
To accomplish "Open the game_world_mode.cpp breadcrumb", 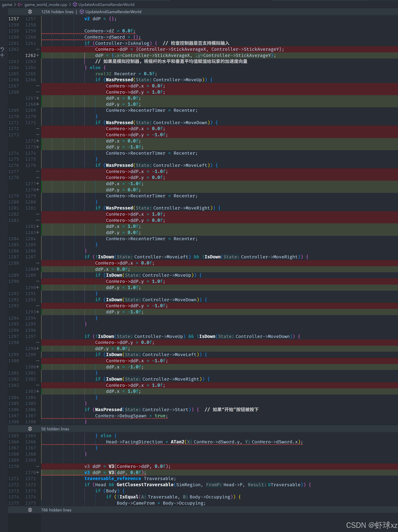I will 46,5.
